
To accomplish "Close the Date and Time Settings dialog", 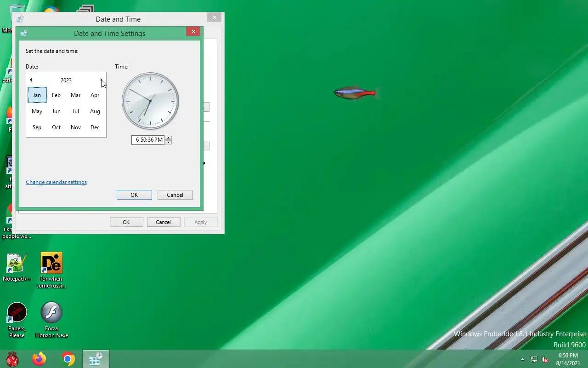I will [193, 31].
